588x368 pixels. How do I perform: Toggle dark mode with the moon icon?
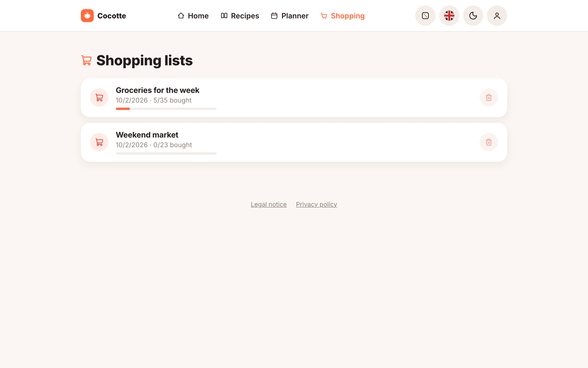pos(473,16)
